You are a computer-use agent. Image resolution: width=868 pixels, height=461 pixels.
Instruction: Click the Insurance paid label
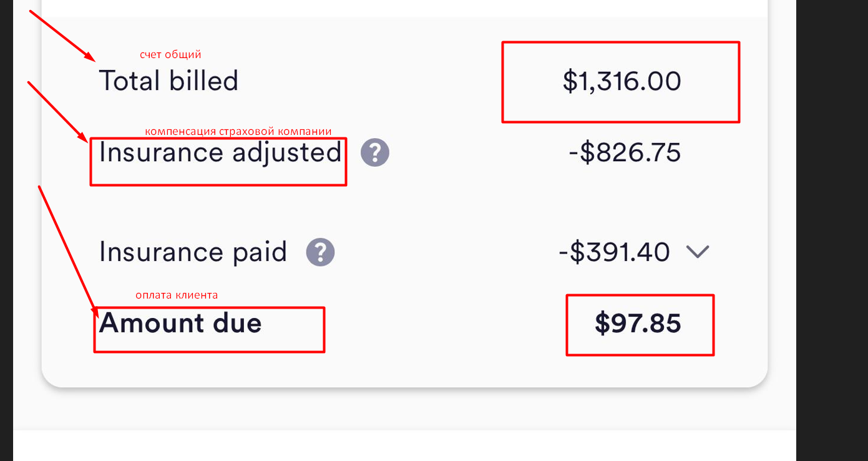pos(193,252)
